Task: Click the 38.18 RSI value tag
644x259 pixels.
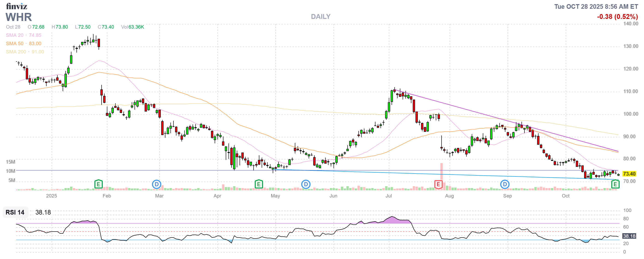Action: coord(629,236)
